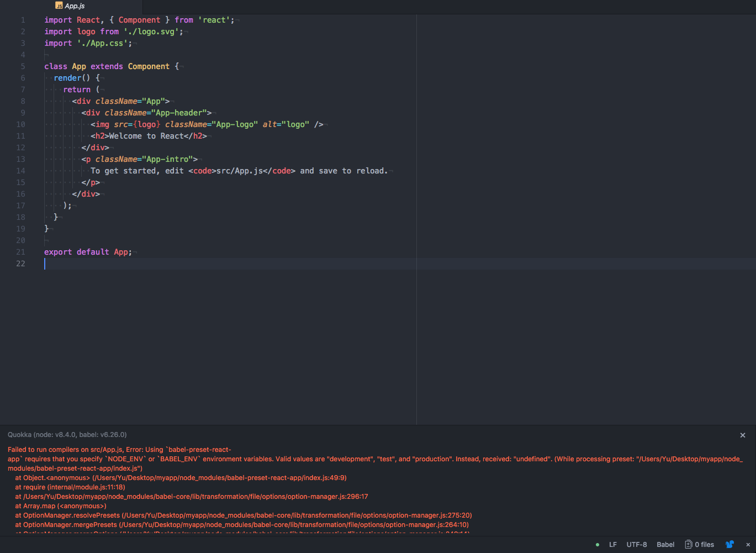
Task: Click the Quokka squirrel icon in status bar
Action: (x=729, y=544)
